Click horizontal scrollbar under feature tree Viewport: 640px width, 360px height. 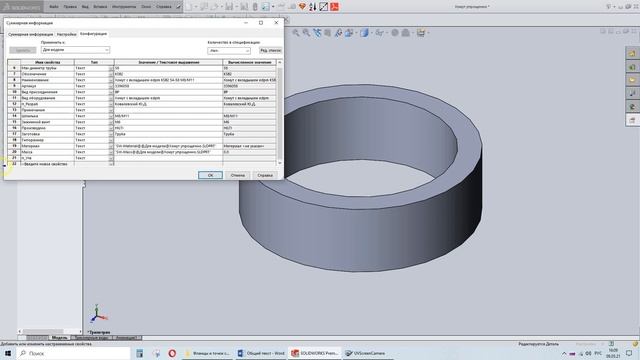pyautogui.click(x=50, y=331)
